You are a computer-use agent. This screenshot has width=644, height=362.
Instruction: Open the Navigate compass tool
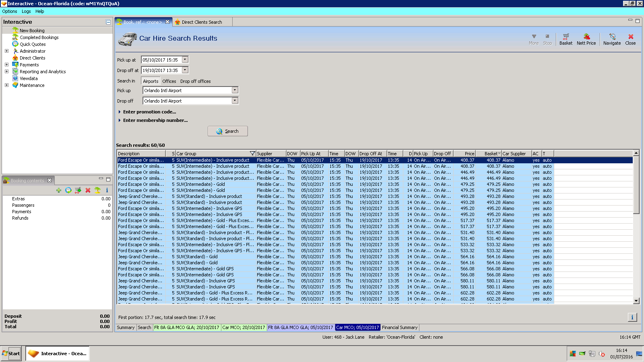click(612, 39)
